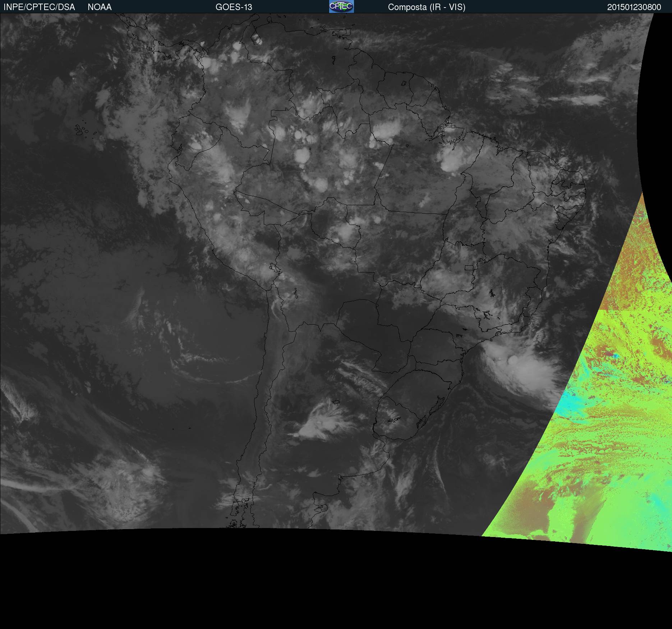The image size is (672, 629).
Task: Click the NOAA label in header
Action: tap(100, 7)
